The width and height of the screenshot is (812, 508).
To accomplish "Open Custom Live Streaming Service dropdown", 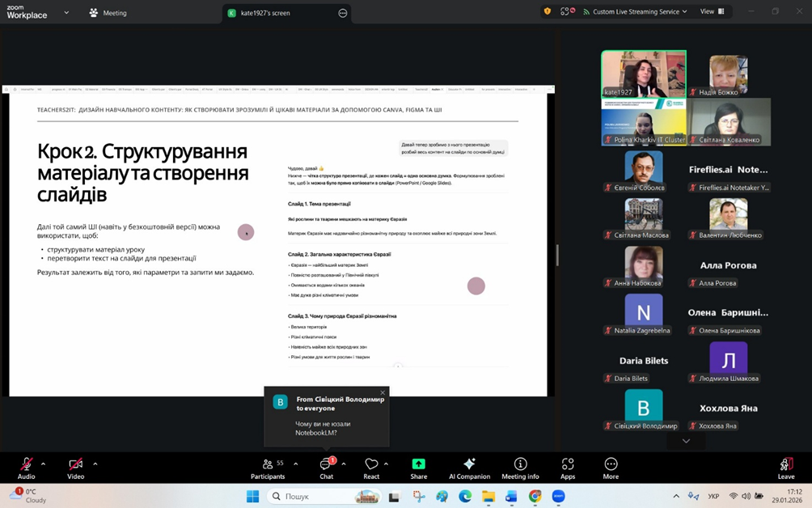I will pyautogui.click(x=639, y=12).
